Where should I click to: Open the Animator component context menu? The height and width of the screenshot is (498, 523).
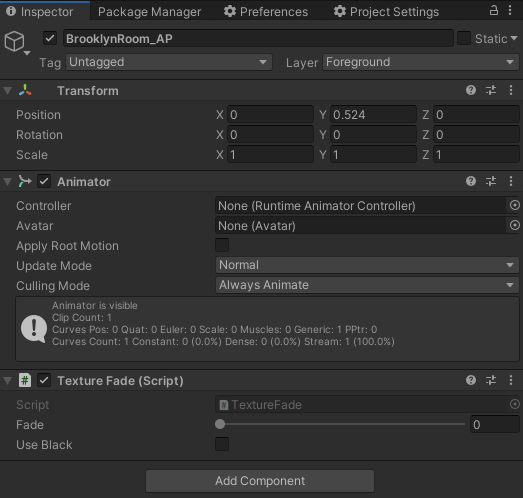click(x=511, y=181)
